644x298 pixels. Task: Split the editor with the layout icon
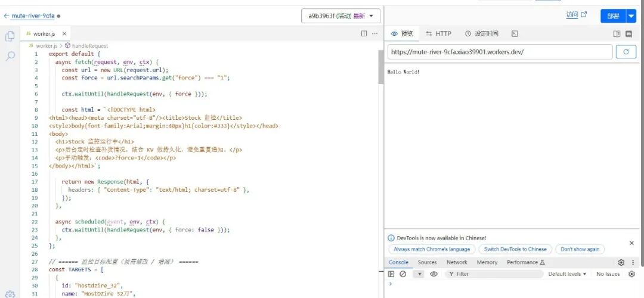point(364,33)
